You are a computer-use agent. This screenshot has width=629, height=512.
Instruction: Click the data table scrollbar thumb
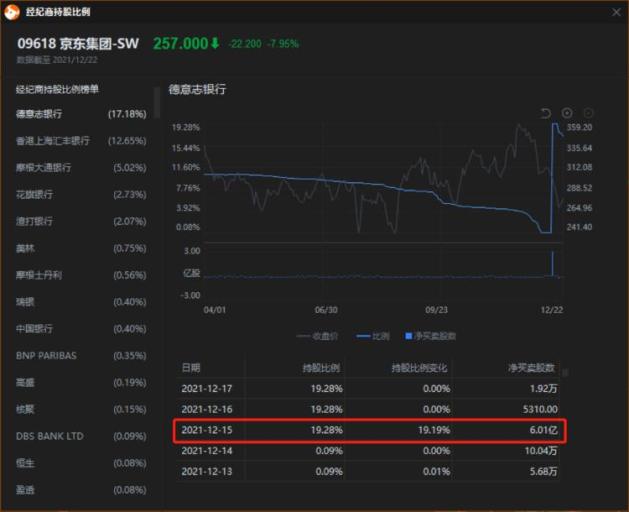pyautogui.click(x=565, y=373)
